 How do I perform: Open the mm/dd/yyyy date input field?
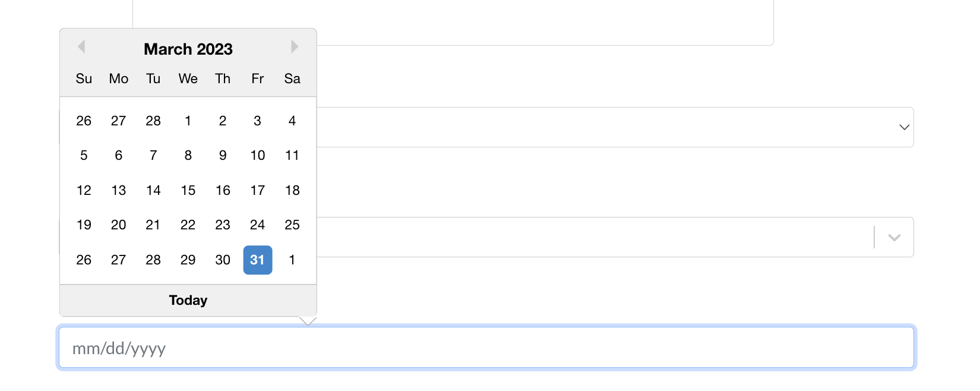[x=486, y=348]
